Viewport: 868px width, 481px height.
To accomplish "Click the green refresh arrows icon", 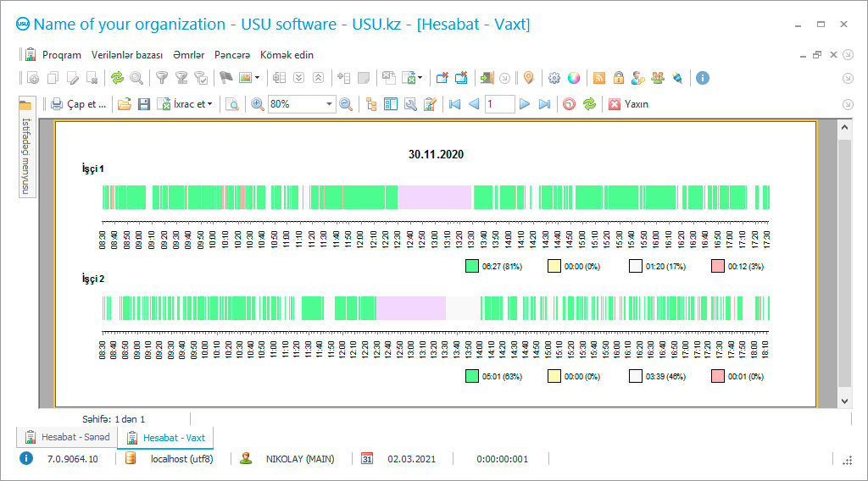I will [117, 78].
